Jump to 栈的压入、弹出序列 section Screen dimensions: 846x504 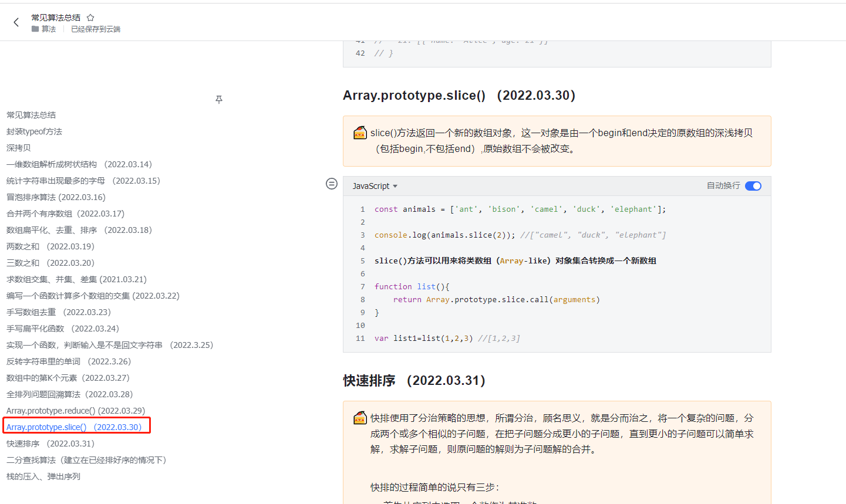[x=43, y=476]
